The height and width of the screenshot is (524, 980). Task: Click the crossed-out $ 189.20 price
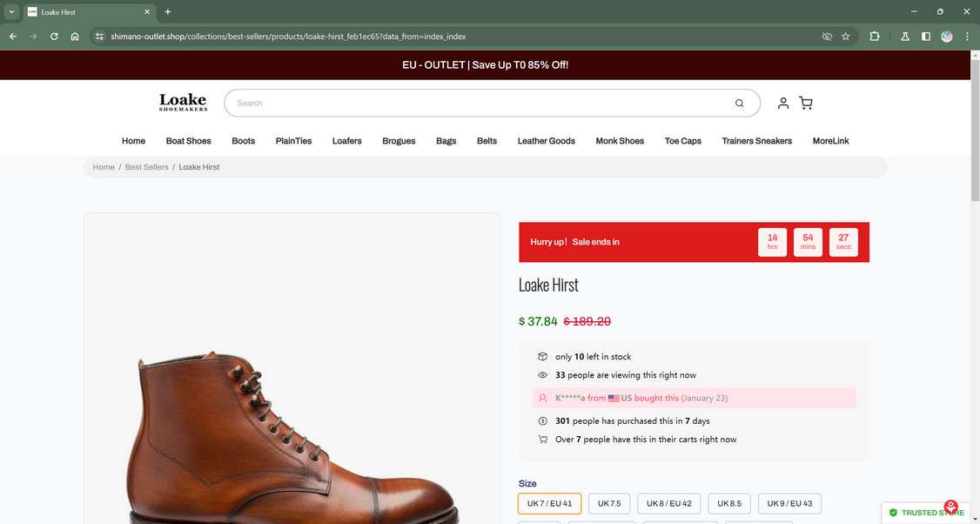pos(587,321)
